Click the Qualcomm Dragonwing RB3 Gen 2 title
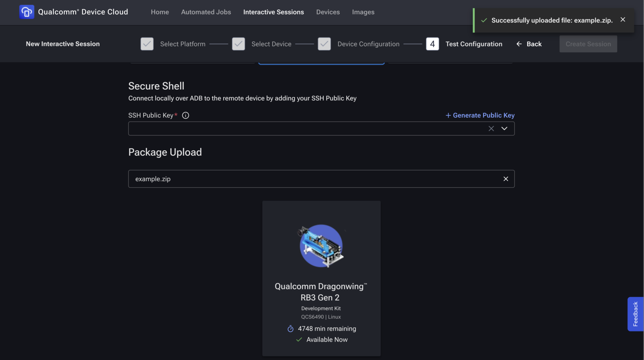Screen dimensions: 644x360 click(321, 292)
